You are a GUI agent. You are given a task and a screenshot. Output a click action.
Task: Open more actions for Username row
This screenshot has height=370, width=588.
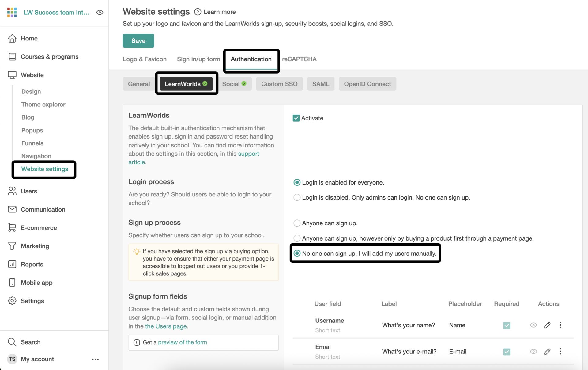tap(560, 325)
